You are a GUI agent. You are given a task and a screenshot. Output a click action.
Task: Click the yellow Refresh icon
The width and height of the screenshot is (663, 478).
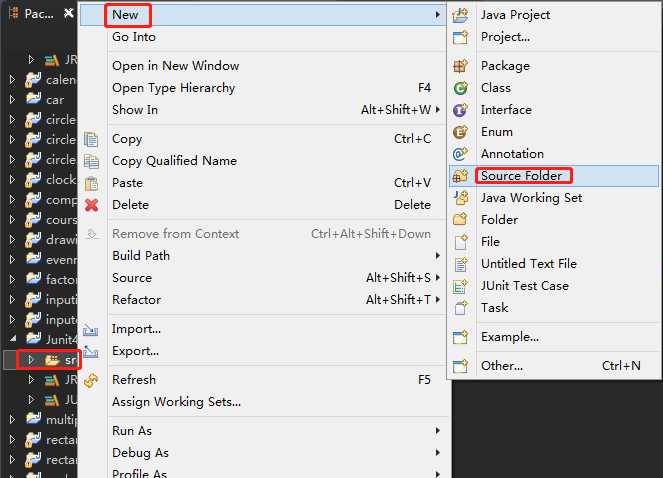click(91, 380)
